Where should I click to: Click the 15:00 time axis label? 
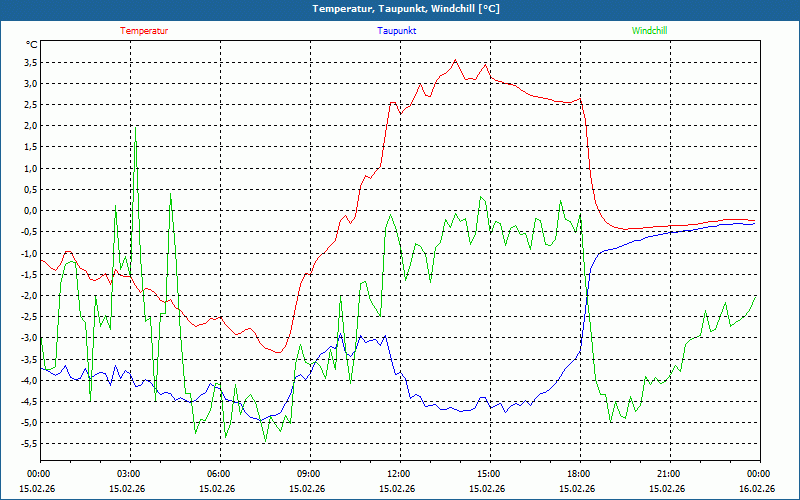coord(489,474)
